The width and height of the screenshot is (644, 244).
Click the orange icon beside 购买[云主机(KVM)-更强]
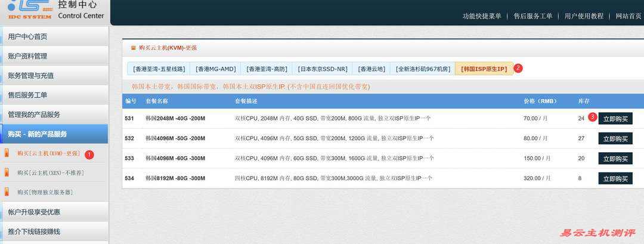7,153
